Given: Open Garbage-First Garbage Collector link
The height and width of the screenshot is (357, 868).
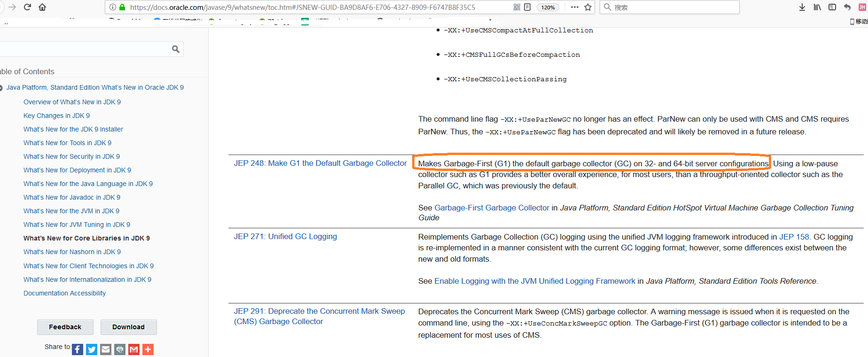Looking at the screenshot, I should tap(492, 208).
